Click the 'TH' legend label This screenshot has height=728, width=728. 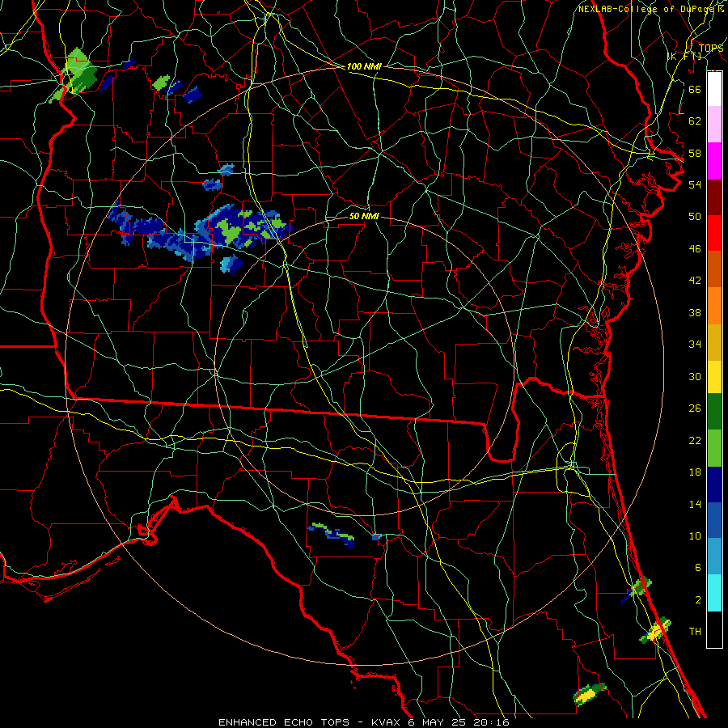click(x=695, y=632)
